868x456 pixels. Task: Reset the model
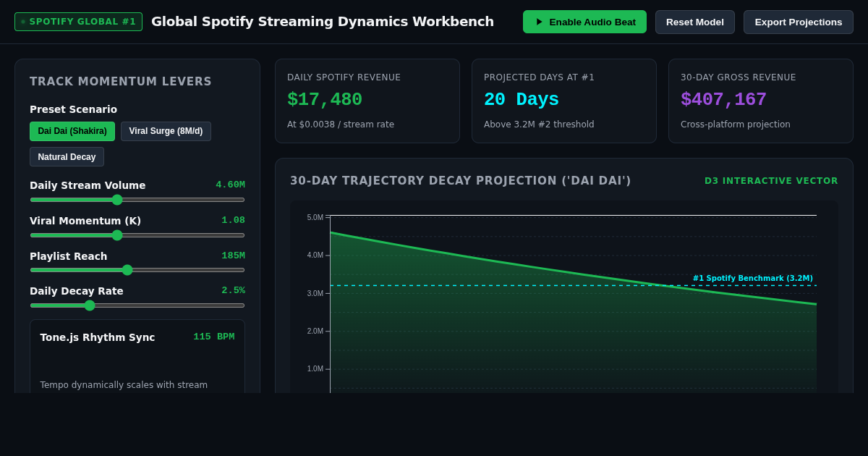tap(694, 22)
